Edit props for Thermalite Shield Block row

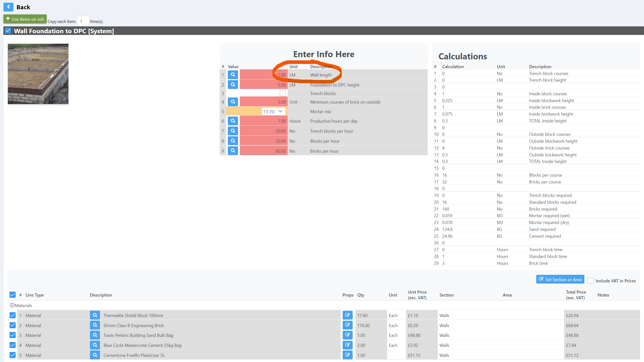348,315
